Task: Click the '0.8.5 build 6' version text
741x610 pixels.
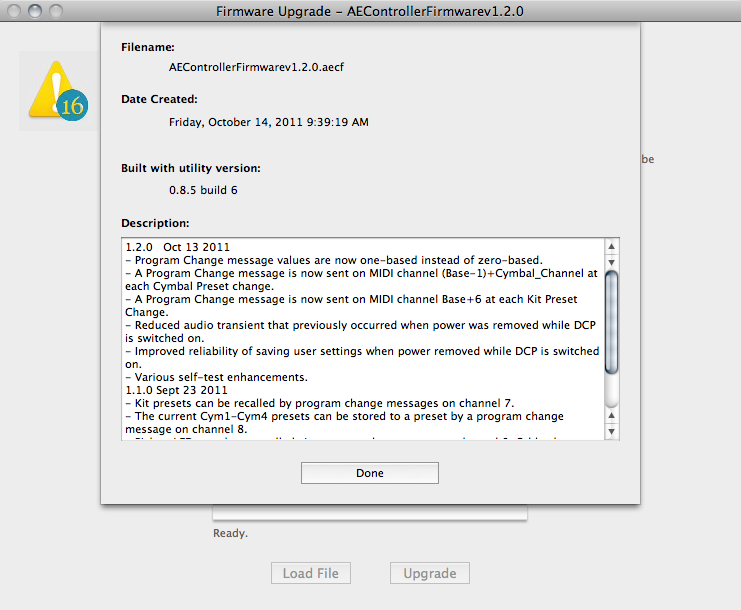Action: click(203, 189)
